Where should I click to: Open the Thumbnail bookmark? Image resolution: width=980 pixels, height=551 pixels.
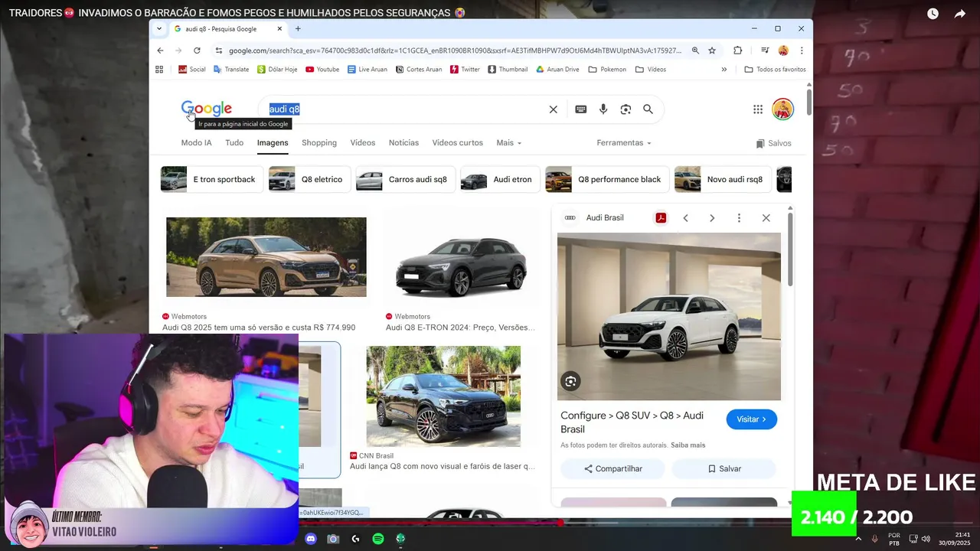click(x=507, y=69)
